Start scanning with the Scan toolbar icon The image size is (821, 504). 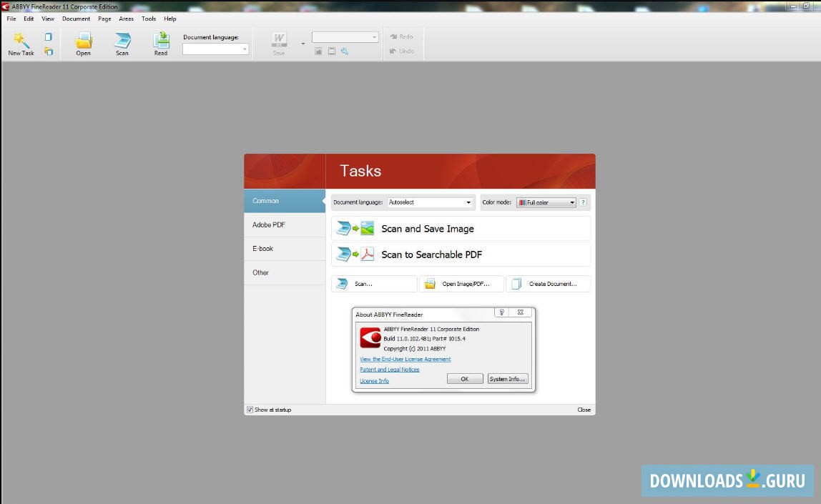click(122, 44)
